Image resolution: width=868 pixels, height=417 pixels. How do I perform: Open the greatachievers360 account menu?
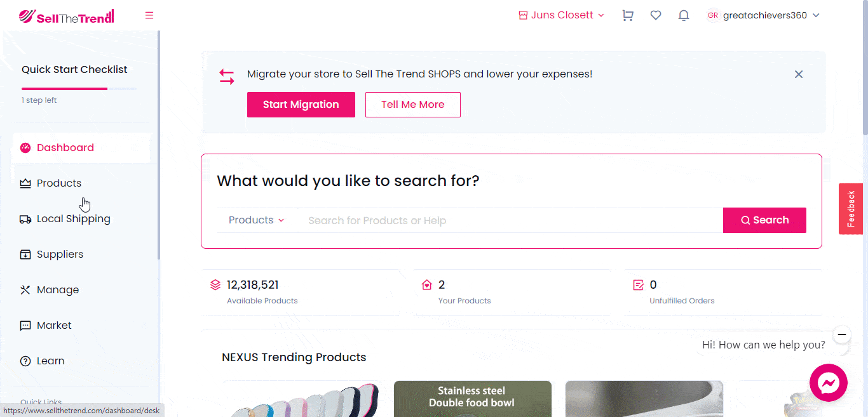[x=763, y=15]
